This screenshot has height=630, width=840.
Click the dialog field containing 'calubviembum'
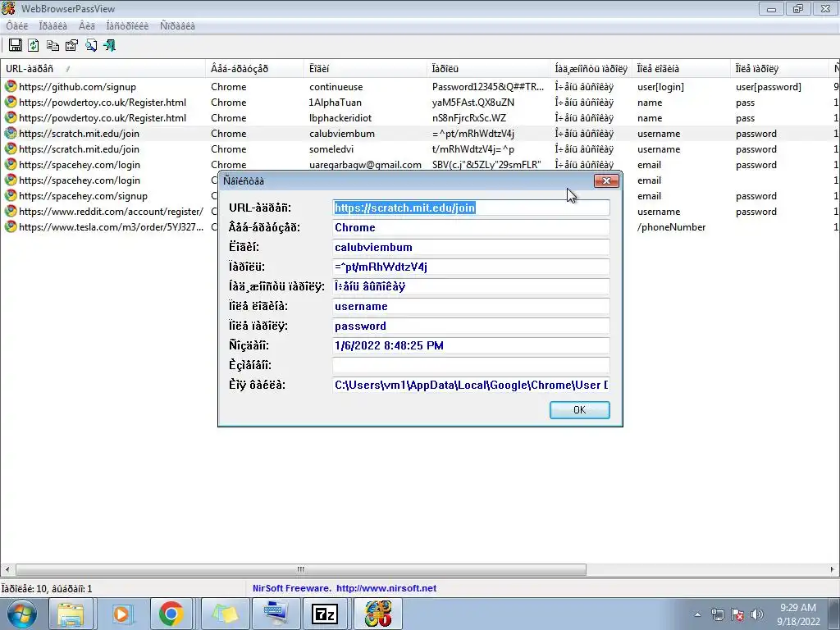click(471, 248)
